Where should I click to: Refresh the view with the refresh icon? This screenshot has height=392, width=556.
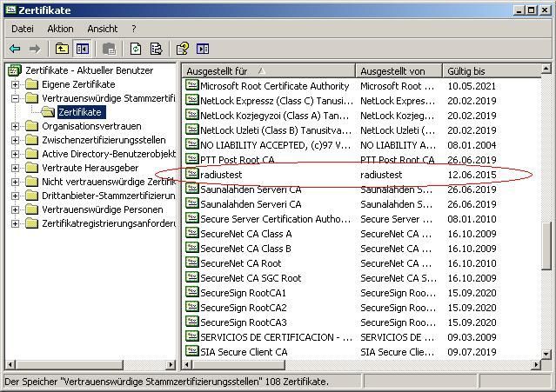[x=136, y=49]
